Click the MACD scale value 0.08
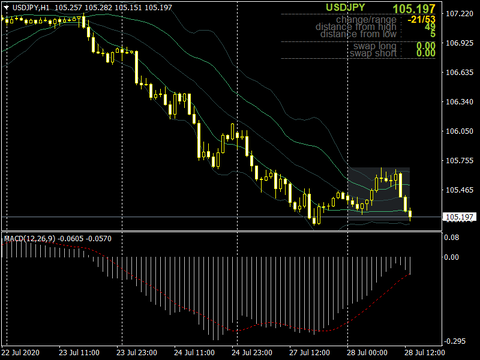 click(x=451, y=237)
